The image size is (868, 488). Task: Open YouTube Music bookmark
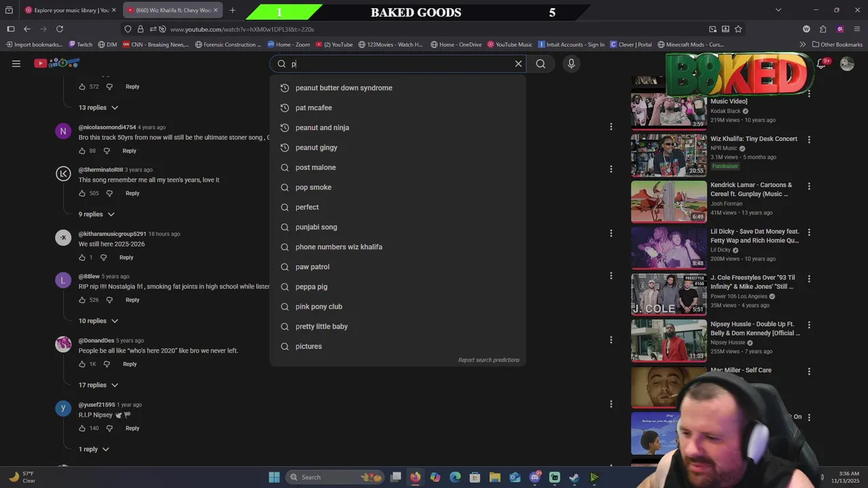click(510, 45)
